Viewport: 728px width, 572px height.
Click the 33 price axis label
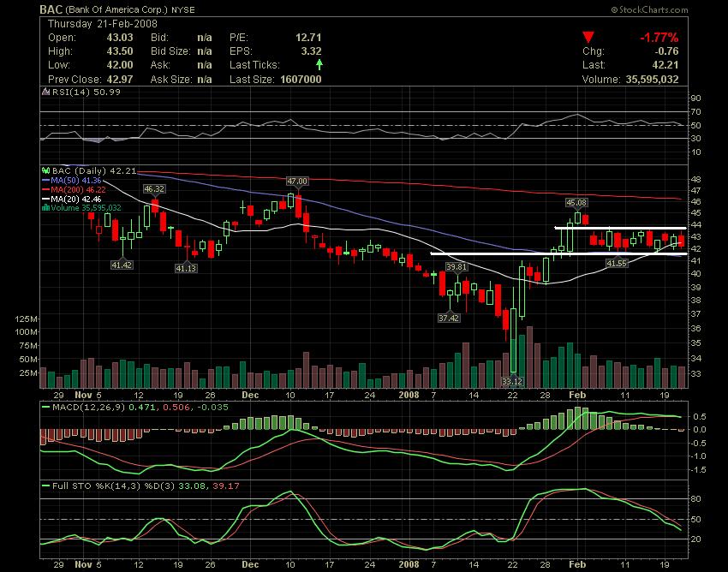[x=695, y=373]
